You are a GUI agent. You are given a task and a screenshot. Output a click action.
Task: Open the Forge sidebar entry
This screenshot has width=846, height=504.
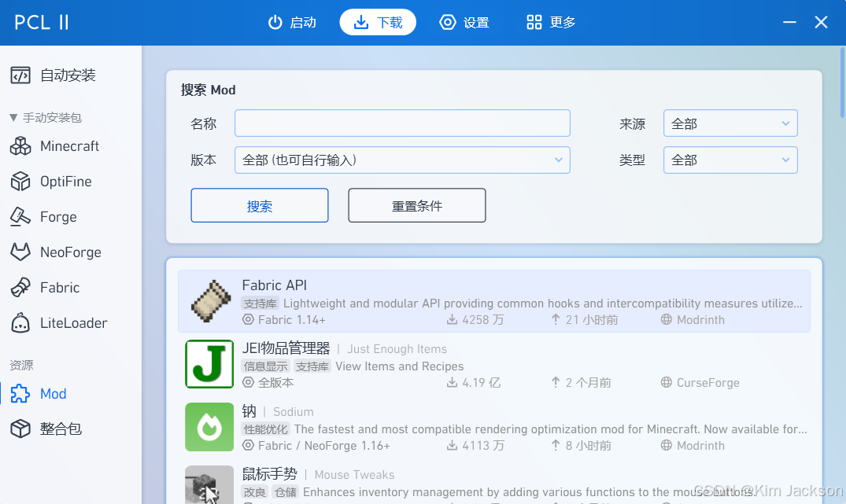tap(71, 217)
